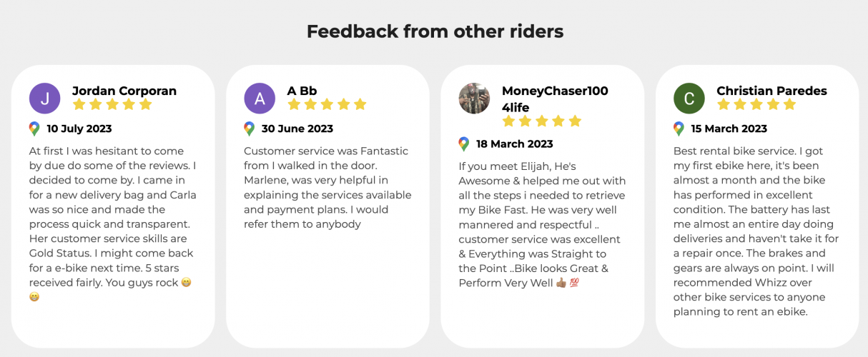
Task: Click Google Maps pin beside 30 June 2023
Action: (x=249, y=129)
